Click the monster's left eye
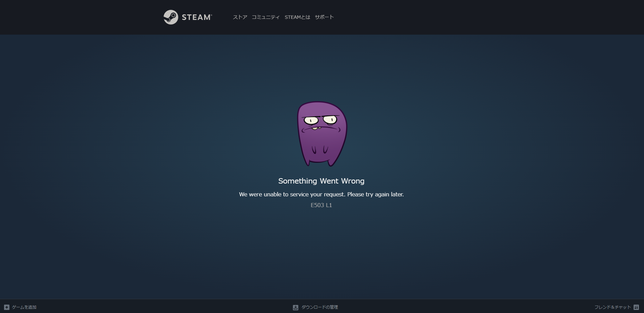 coord(311,120)
